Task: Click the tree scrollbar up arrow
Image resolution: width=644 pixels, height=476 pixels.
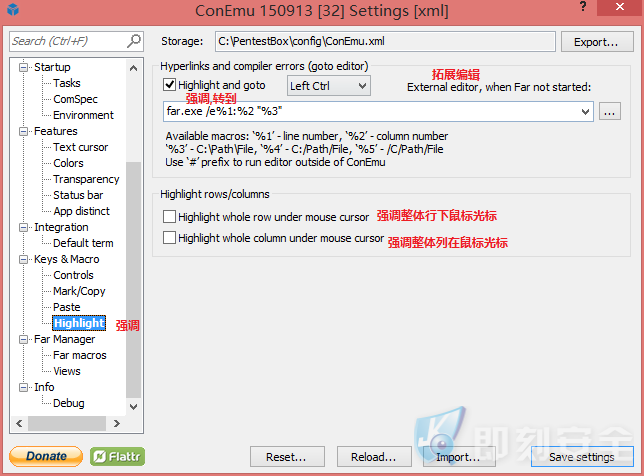Action: [x=133, y=68]
